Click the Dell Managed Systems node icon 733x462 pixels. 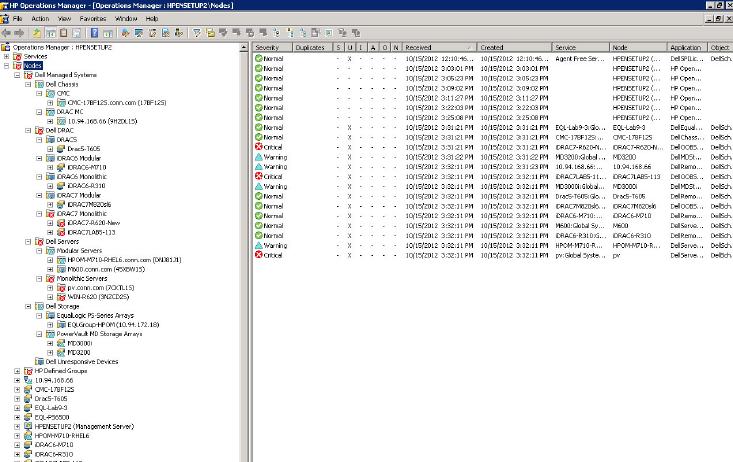click(28, 75)
